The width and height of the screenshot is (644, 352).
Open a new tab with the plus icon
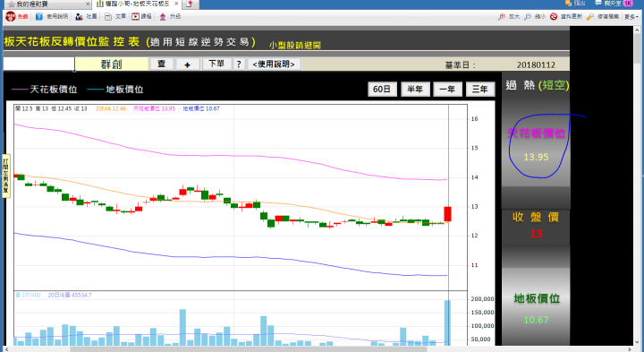(x=190, y=4)
